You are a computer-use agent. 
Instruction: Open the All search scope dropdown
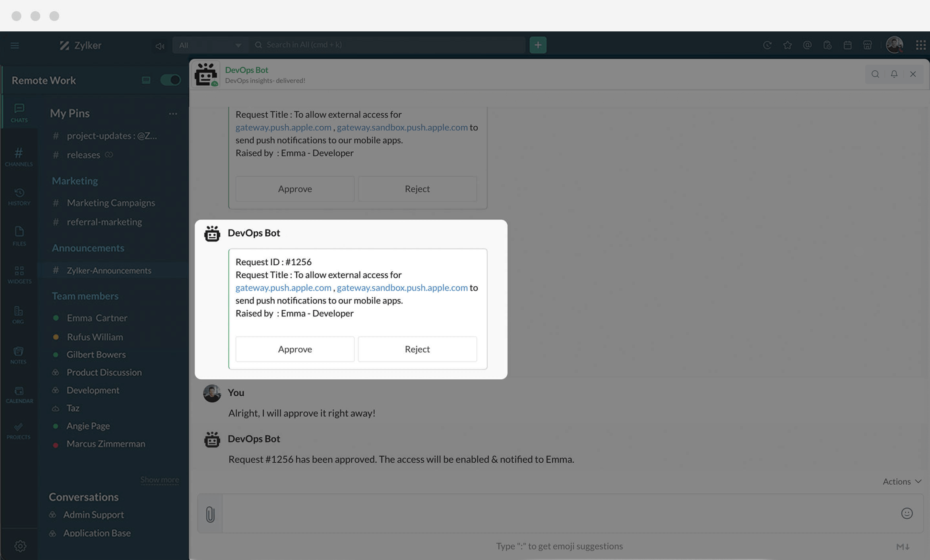coord(210,45)
